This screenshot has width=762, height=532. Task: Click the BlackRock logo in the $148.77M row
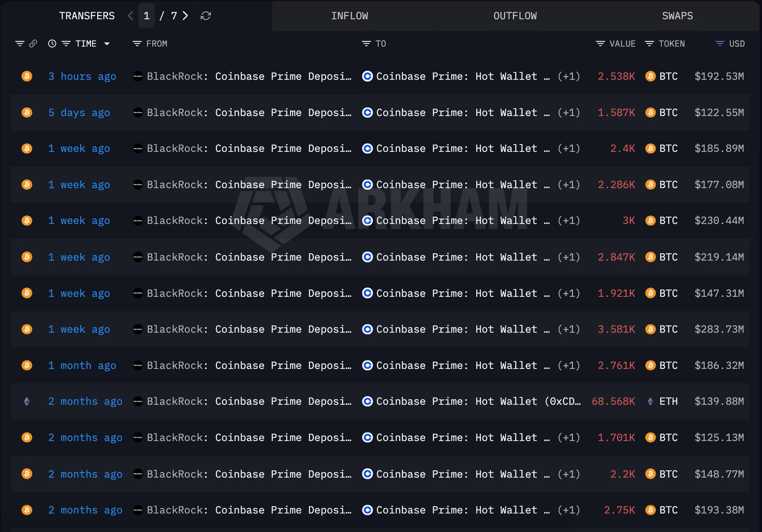[x=138, y=474]
